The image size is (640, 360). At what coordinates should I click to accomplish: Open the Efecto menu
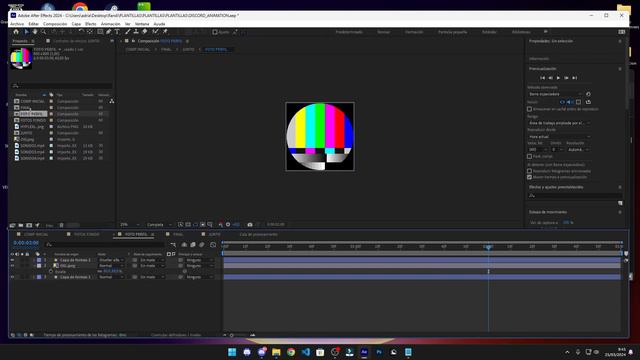90,24
